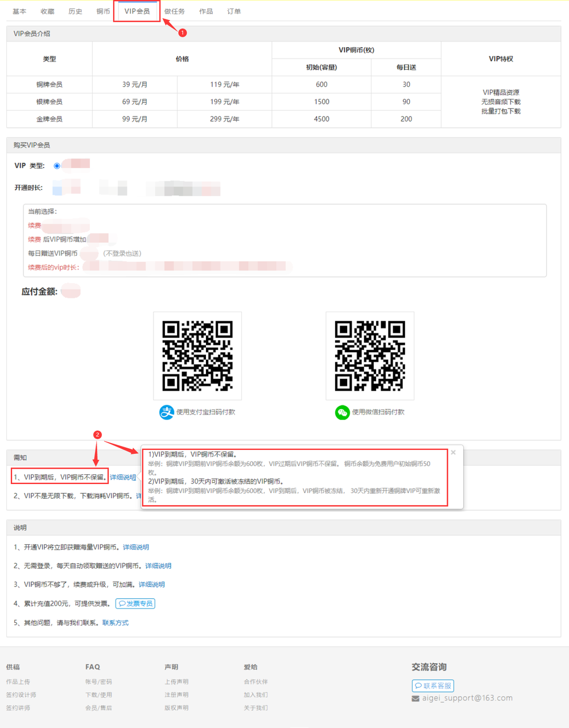Open 详细说明 for 开通VIP将立即获赠 item
The image size is (569, 728).
(x=136, y=548)
